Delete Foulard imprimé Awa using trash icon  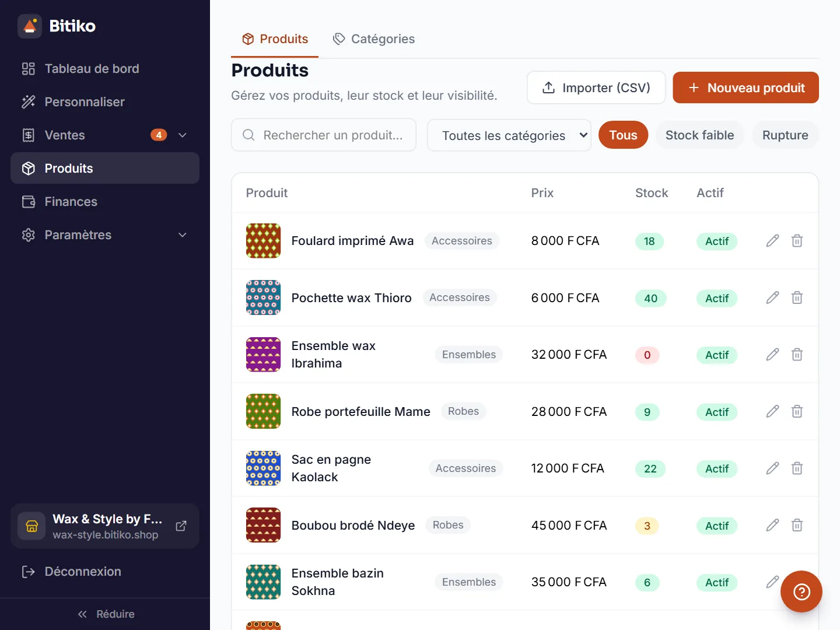797,241
